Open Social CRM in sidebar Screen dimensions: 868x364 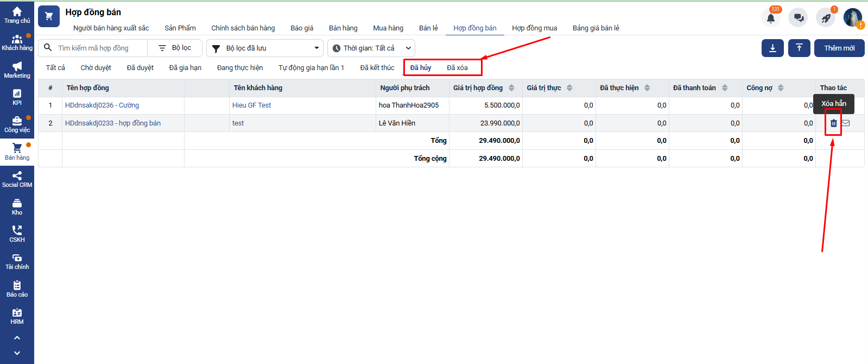point(17,179)
